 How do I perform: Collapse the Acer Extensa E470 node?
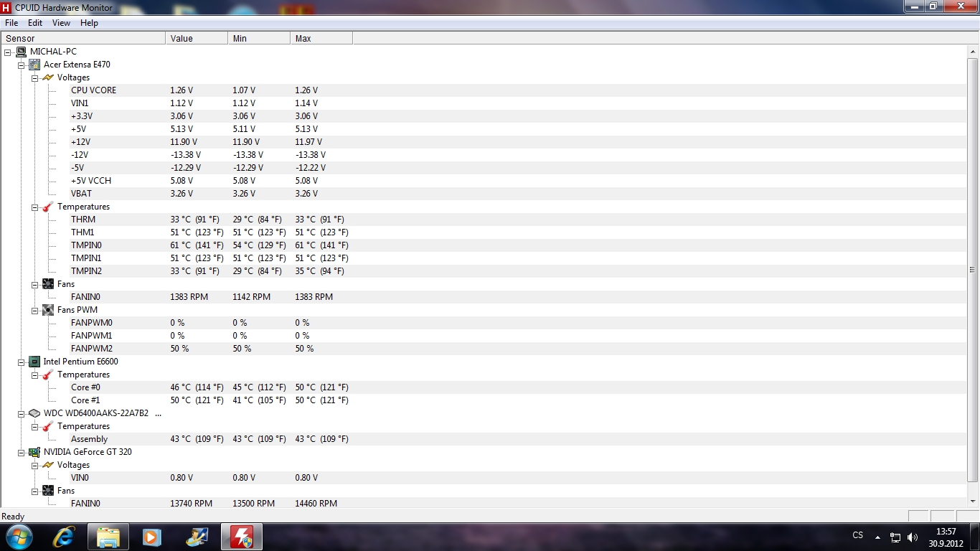click(22, 65)
